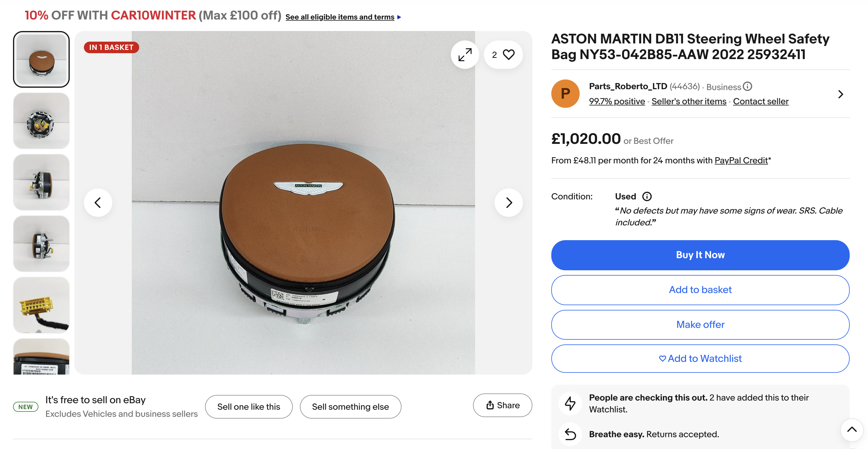Expand coupon terms via the blue arrow
Image resolution: width=868 pixels, height=449 pixels.
click(399, 17)
